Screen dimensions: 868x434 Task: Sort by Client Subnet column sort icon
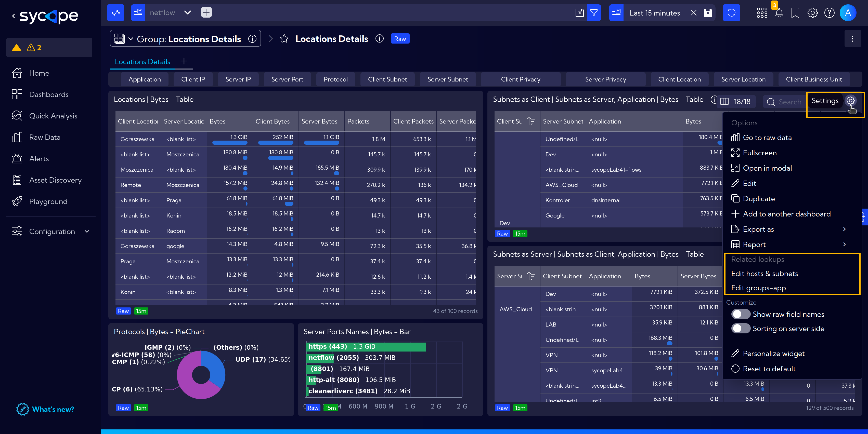531,121
